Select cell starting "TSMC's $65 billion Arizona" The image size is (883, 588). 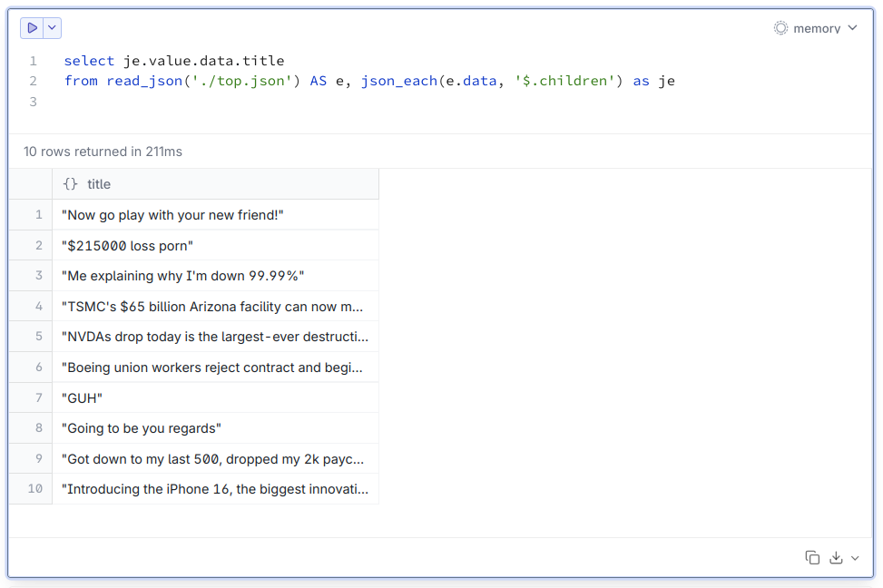pos(215,307)
